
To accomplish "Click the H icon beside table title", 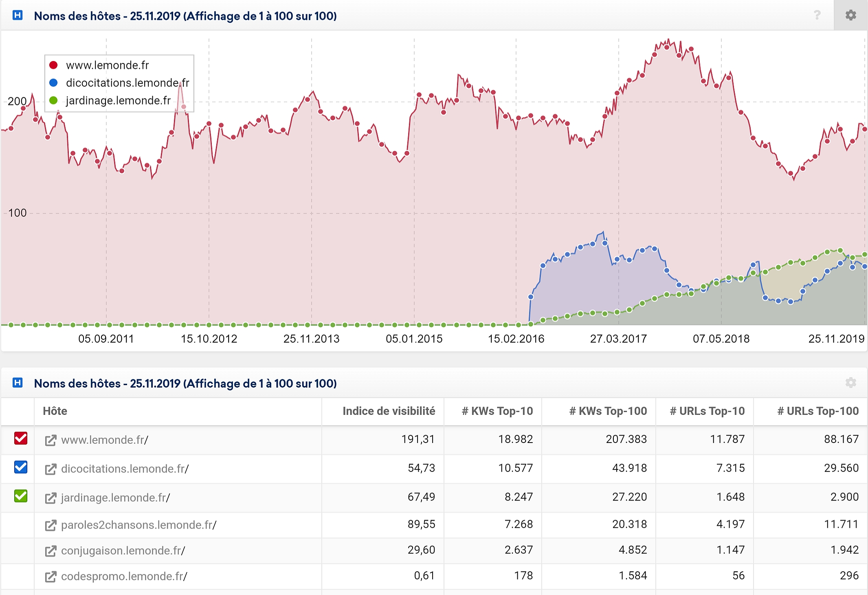I will point(18,383).
